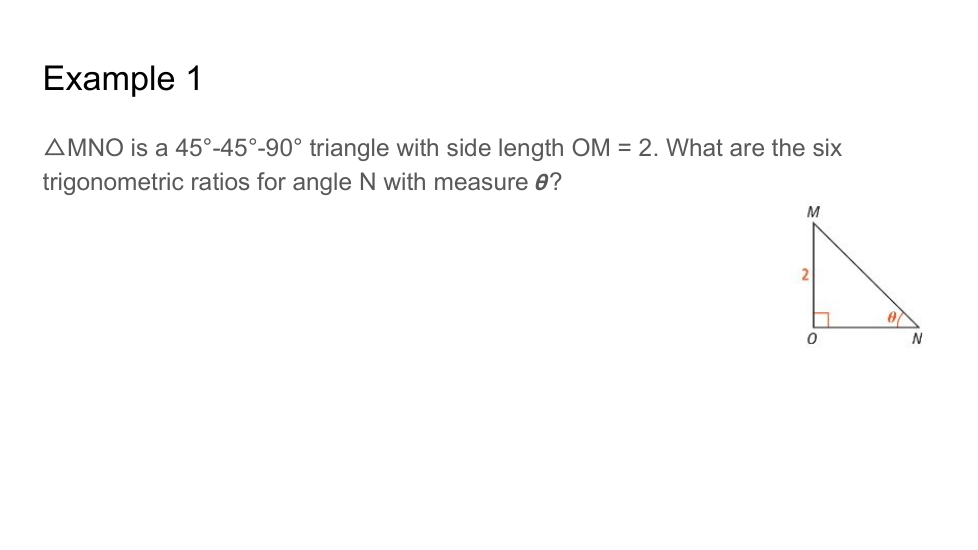Click the orange right-angle marker at O

(820, 319)
